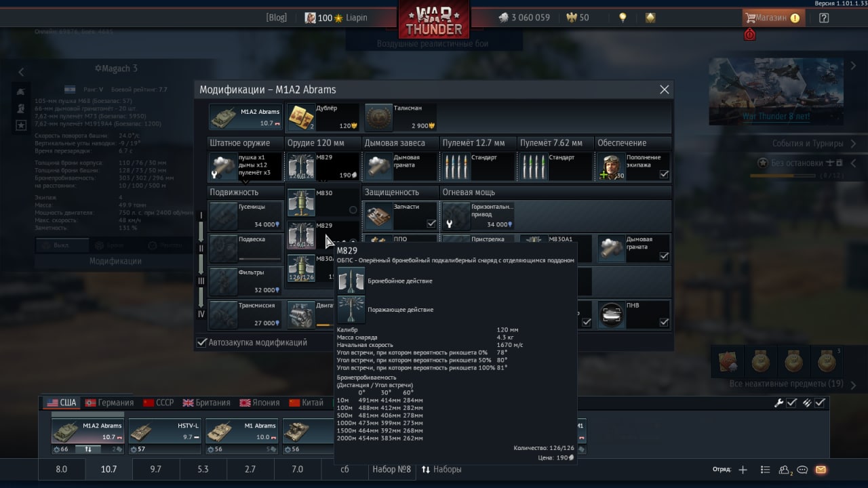Click the lightbulb tips icon
The image size is (868, 488).
pos(622,18)
